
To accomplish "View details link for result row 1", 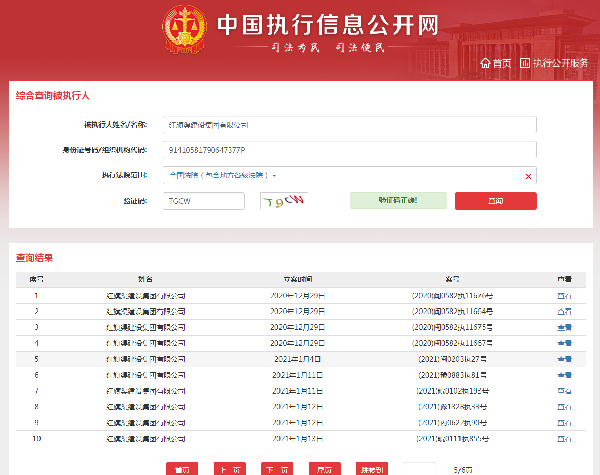I will [x=563, y=296].
